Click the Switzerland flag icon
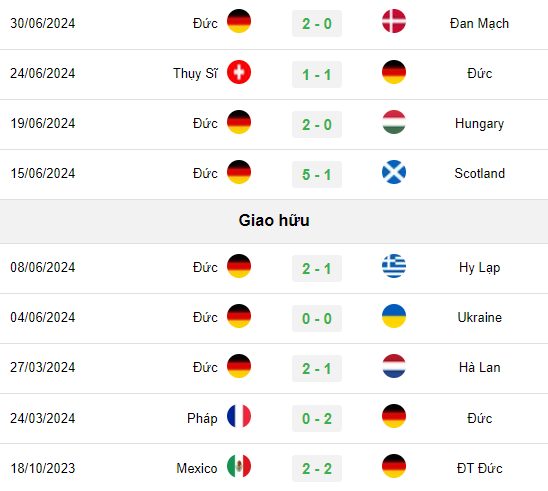The height and width of the screenshot is (491, 548). tap(239, 72)
